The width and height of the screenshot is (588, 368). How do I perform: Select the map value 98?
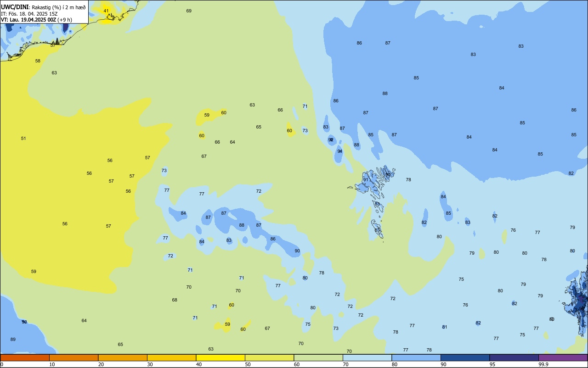[24, 322]
